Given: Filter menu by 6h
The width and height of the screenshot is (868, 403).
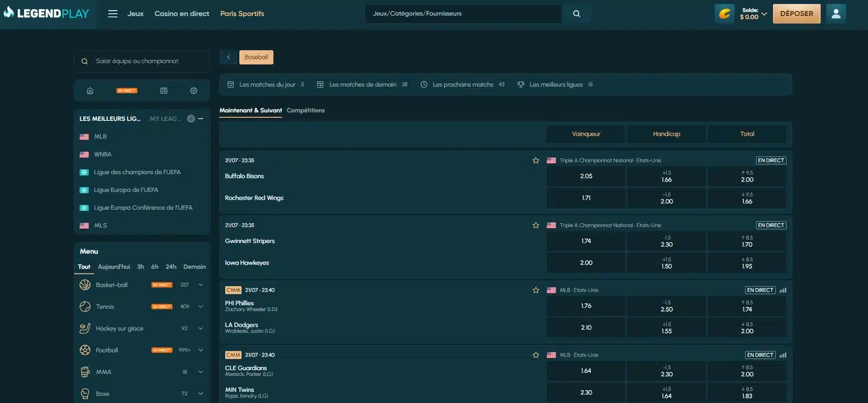Looking at the screenshot, I should [155, 267].
